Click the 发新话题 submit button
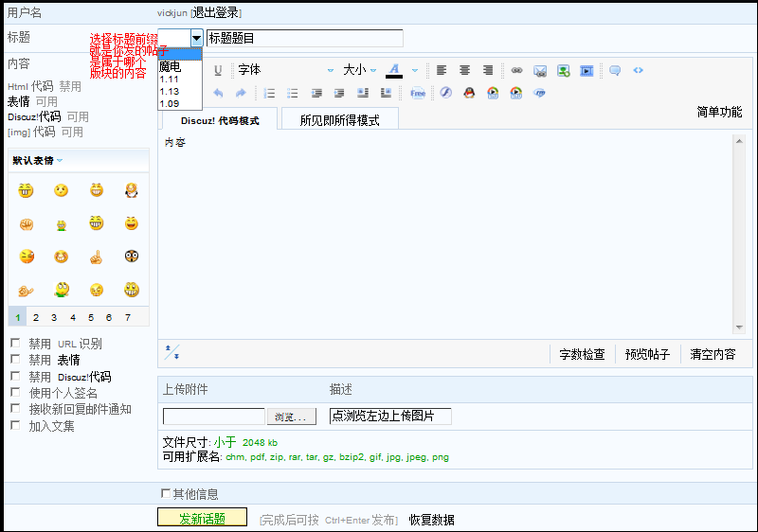Viewport: 758px width, 532px height. [202, 518]
